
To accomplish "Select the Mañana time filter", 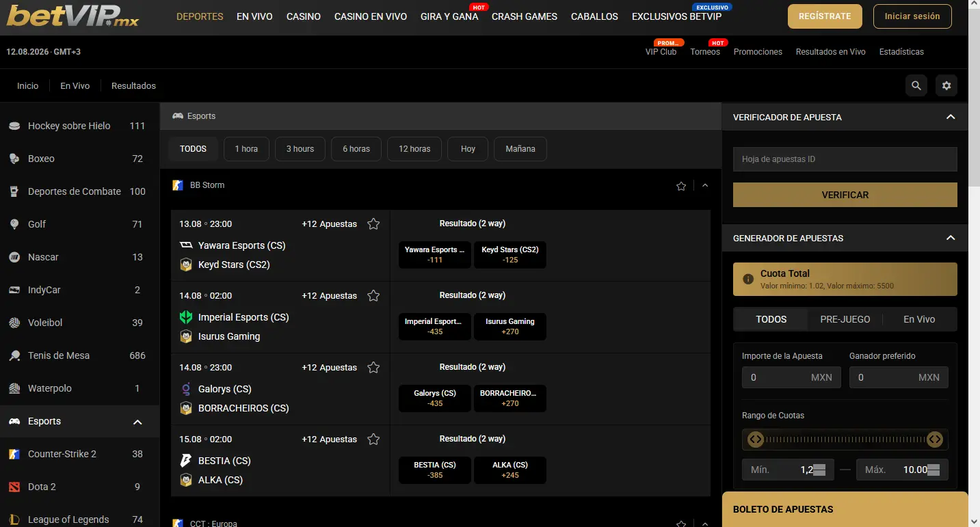I will pos(520,149).
